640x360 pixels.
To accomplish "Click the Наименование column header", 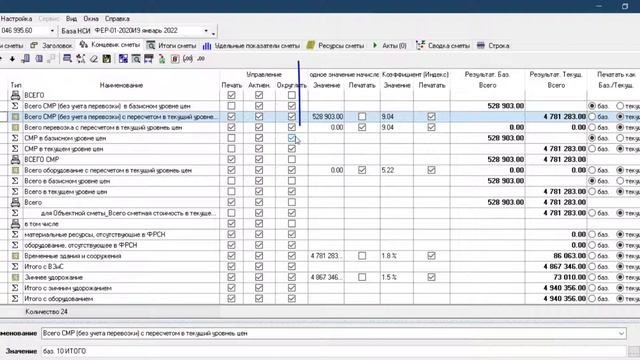I will click(121, 85).
